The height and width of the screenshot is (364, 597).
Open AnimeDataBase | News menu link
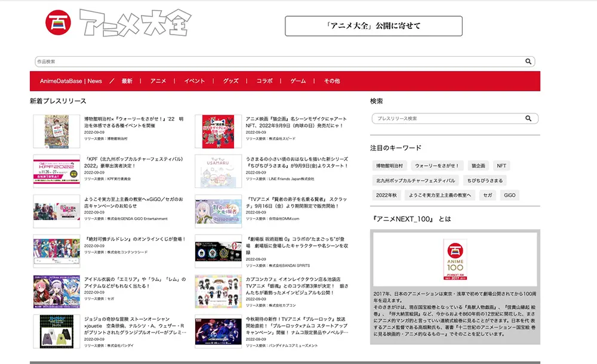71,81
